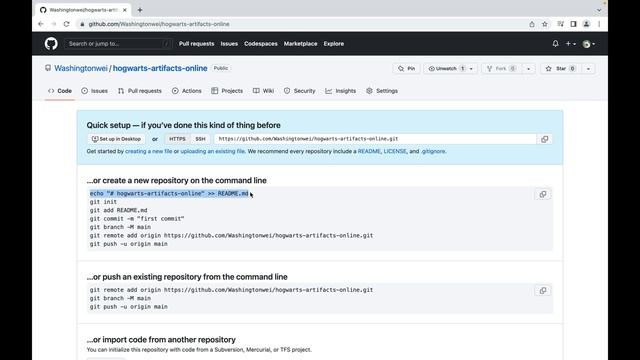Click browser forward arrow
Screen dimensions: 640x360
tap(53, 24)
